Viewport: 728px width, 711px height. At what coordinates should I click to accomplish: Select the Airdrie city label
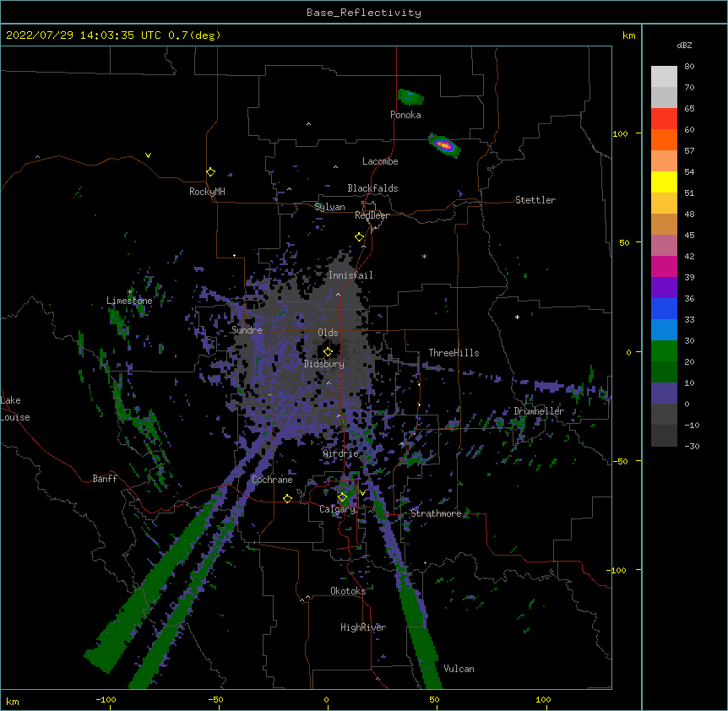click(340, 453)
